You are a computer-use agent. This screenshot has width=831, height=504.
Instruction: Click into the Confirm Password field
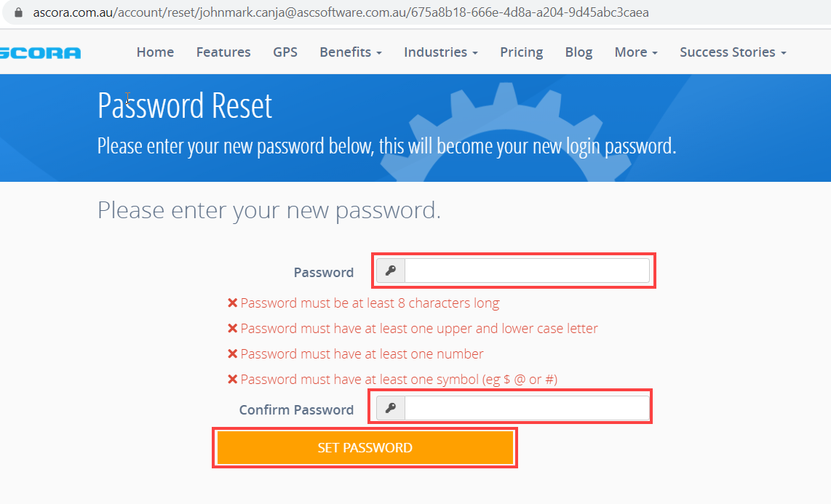click(x=526, y=409)
